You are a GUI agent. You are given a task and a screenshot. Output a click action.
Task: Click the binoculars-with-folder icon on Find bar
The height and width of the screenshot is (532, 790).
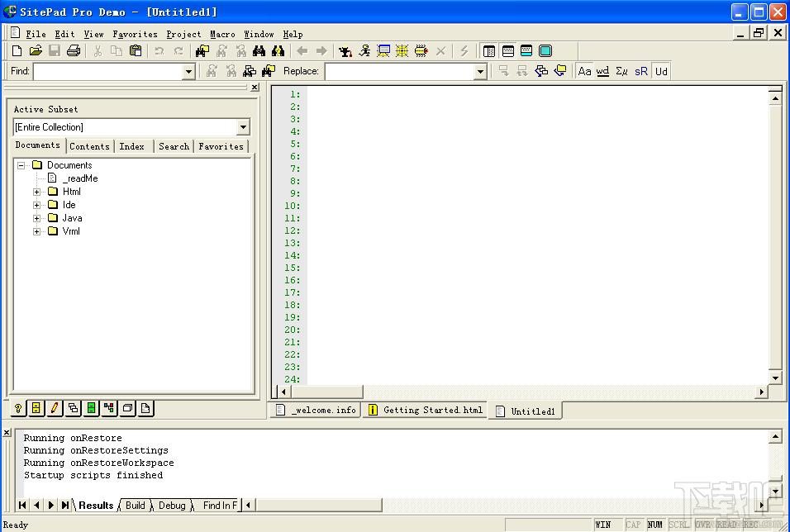[x=269, y=71]
